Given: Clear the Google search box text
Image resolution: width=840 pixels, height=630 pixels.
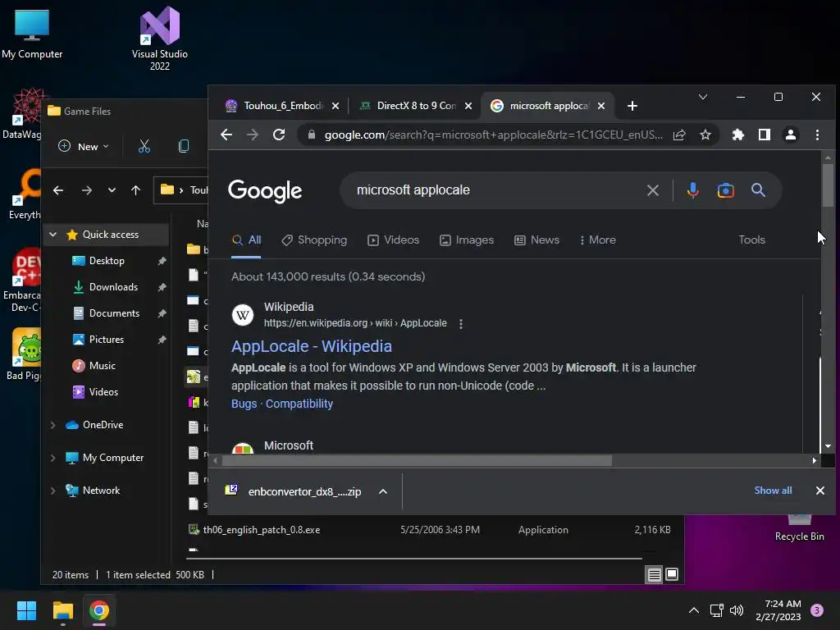Looking at the screenshot, I should [652, 190].
